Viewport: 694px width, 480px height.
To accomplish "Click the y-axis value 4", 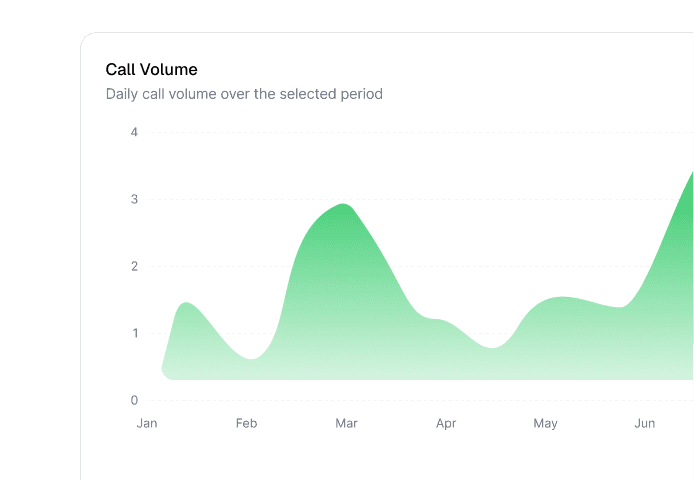I will 134,132.
